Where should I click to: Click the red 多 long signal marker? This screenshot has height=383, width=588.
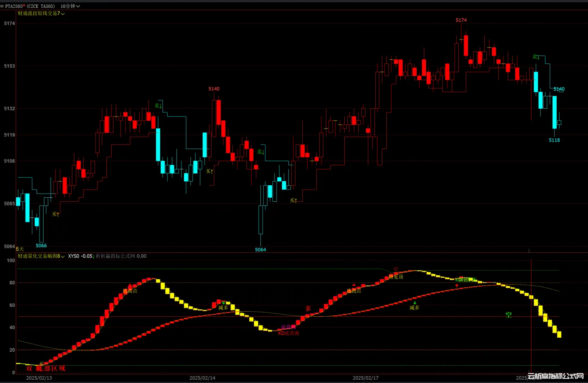(x=308, y=308)
